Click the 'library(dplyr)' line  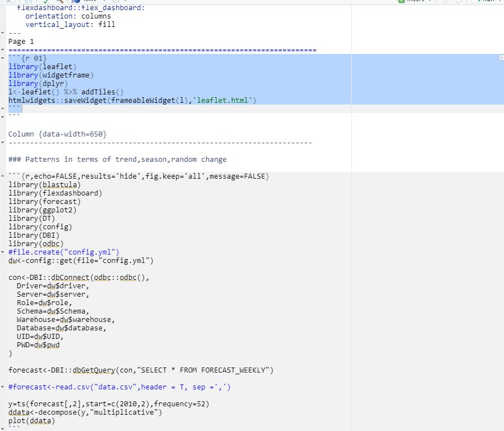click(x=38, y=83)
